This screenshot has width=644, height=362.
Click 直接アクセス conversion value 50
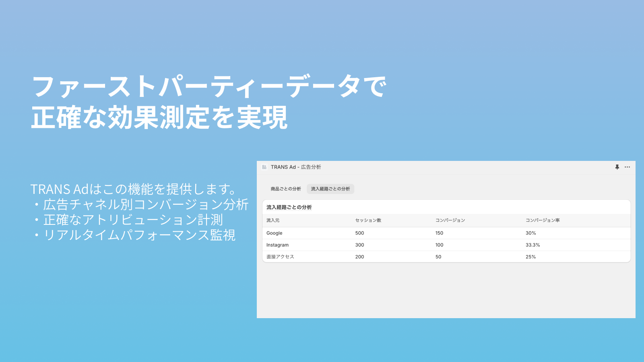click(x=438, y=257)
